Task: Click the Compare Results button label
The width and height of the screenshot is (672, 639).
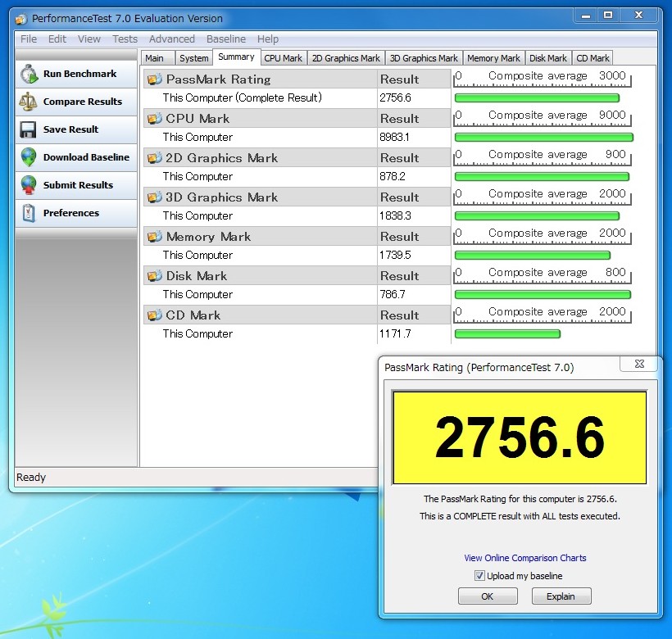Action: (x=82, y=102)
